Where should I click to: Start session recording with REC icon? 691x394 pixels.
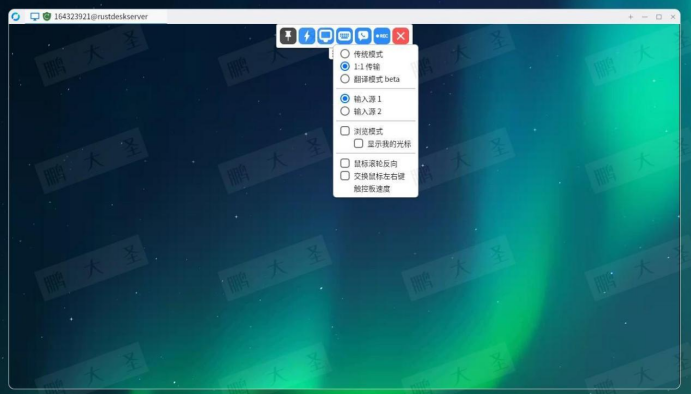pyautogui.click(x=382, y=36)
